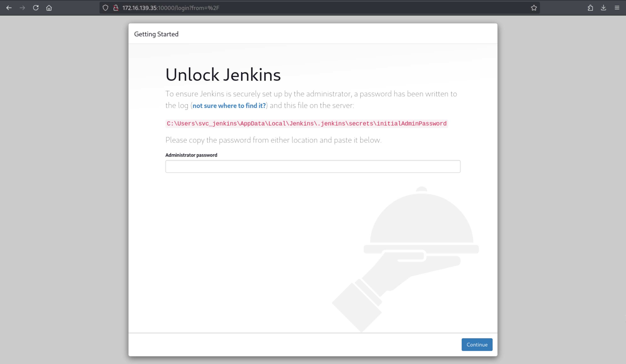The width and height of the screenshot is (626, 364).
Task: Open the browser hamburger menu
Action: click(617, 8)
